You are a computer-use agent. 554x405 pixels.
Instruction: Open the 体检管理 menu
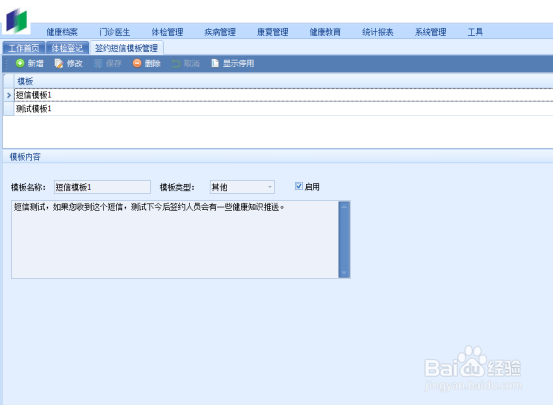[167, 32]
